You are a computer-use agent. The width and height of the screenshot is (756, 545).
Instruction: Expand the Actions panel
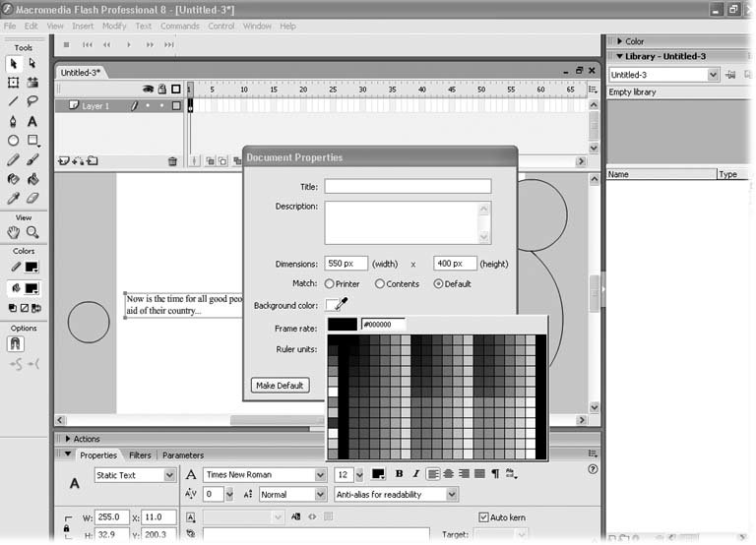pos(87,439)
